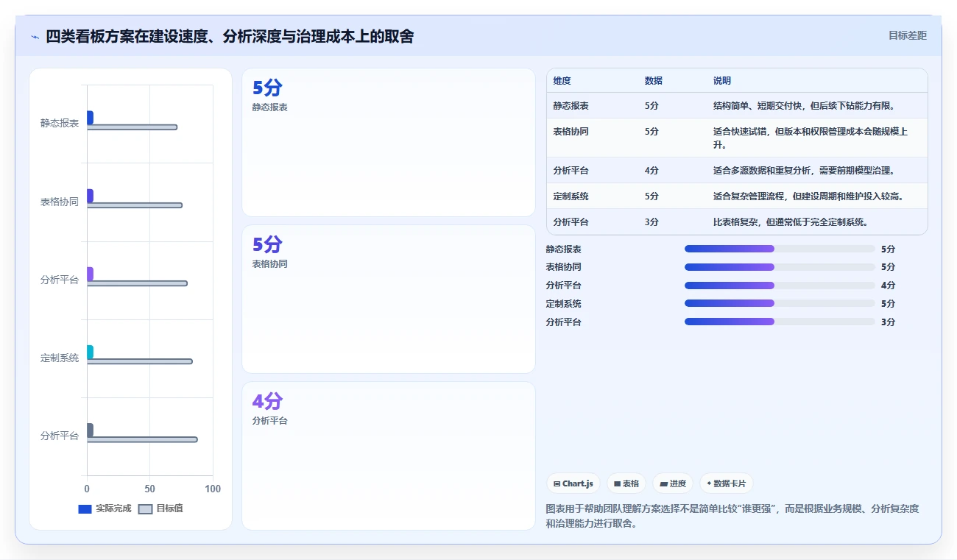Click the 静态报表 progress bar
This screenshot has height=560, width=957.
pos(780,249)
